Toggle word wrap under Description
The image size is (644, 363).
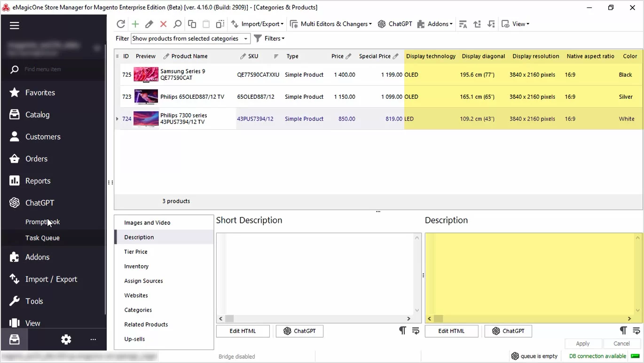click(x=636, y=331)
